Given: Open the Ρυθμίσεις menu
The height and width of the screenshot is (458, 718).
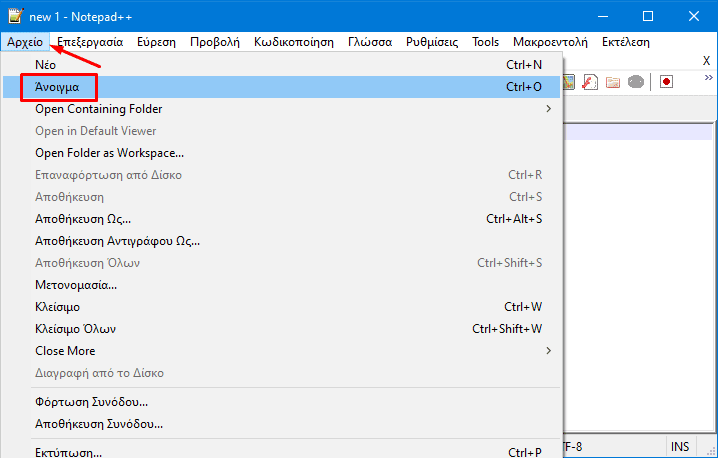Looking at the screenshot, I should pos(432,42).
